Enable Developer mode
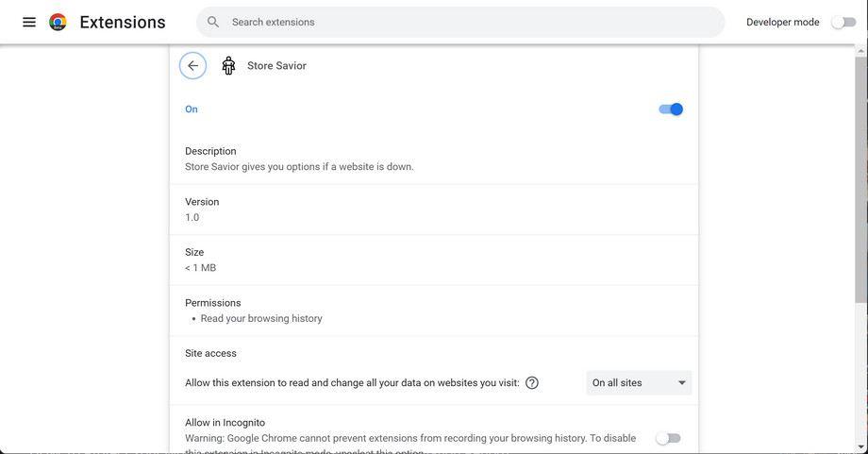The height and width of the screenshot is (454, 868). [x=843, y=22]
